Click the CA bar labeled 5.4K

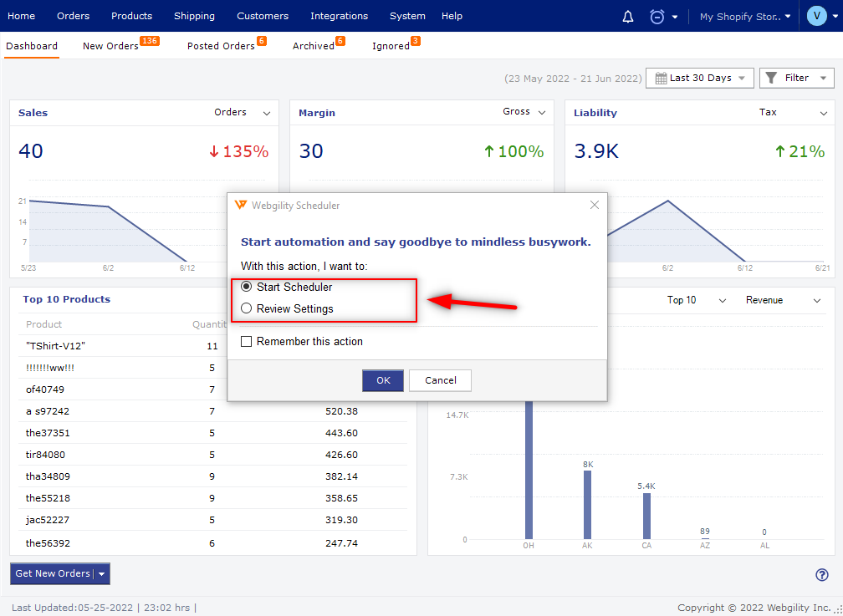tap(646, 516)
